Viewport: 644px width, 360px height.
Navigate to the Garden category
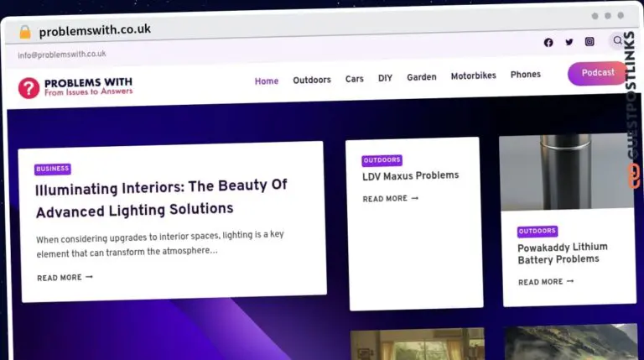[x=422, y=77]
